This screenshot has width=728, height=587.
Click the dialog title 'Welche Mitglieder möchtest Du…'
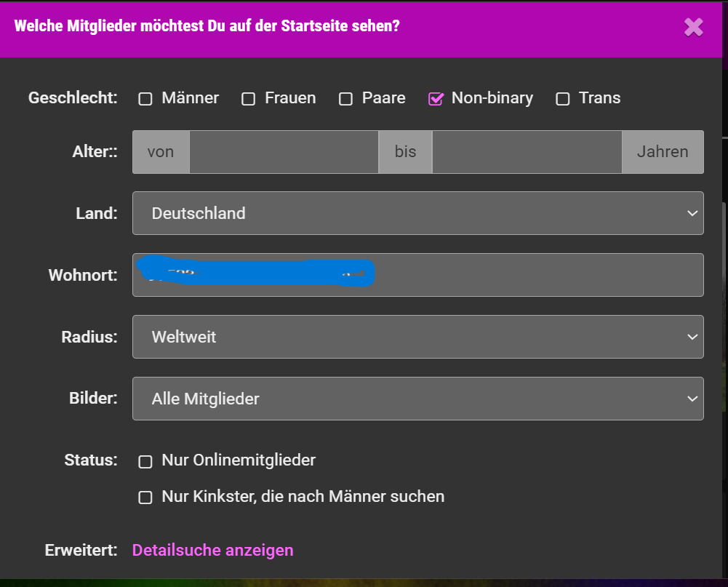pos(207,27)
